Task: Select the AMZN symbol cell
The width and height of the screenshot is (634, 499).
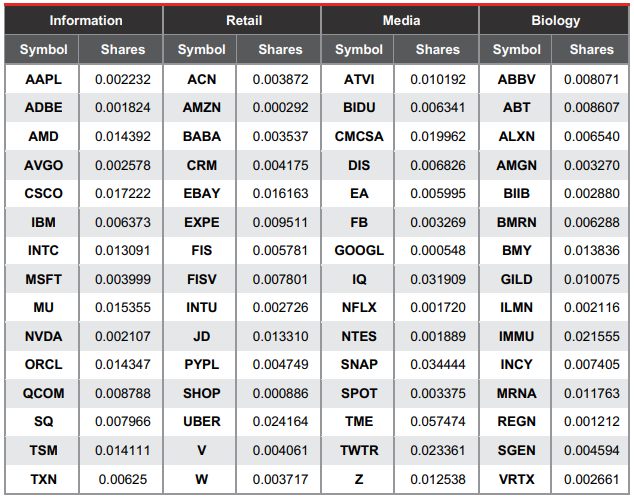Action: tap(200, 108)
